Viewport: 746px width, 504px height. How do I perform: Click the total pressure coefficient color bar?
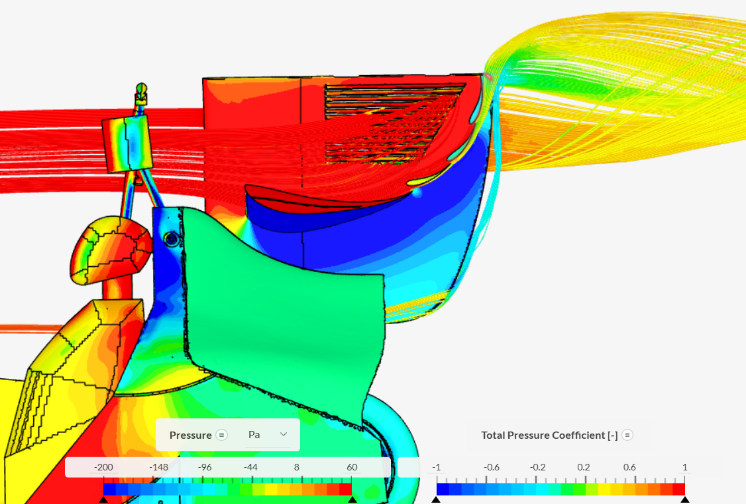[560, 489]
